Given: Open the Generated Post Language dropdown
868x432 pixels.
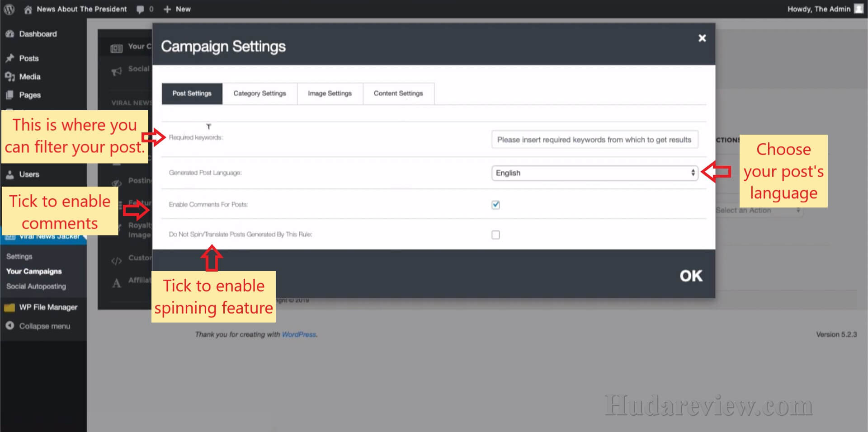Looking at the screenshot, I should 594,173.
